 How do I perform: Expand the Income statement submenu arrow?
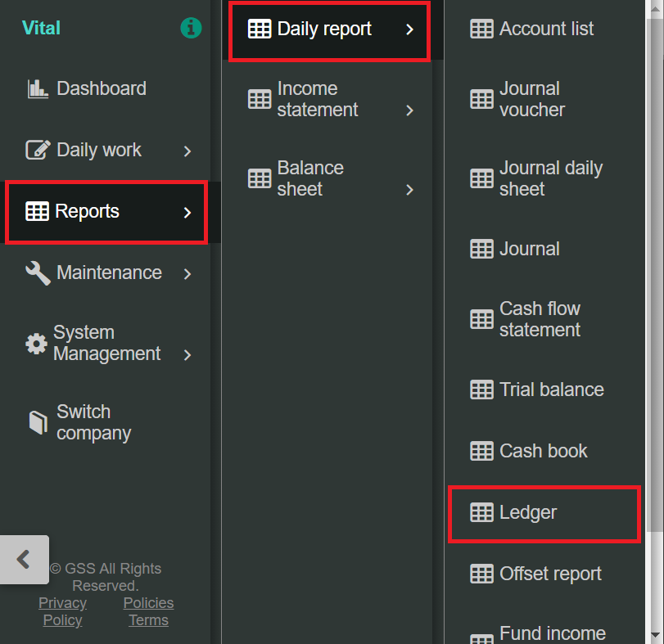[410, 110]
